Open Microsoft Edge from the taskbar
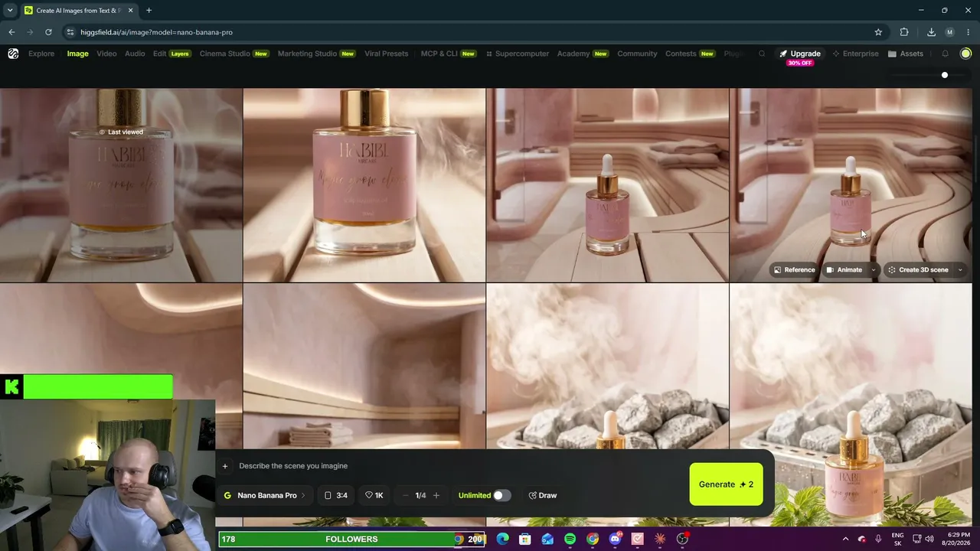980x551 pixels. tap(502, 539)
